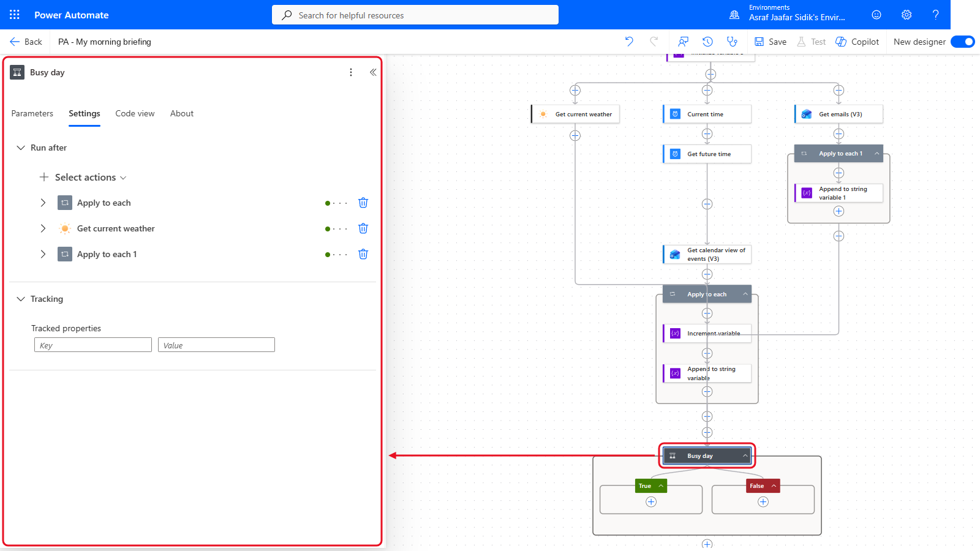Click the tracked properties Value field
This screenshot has width=980, height=551.
(x=216, y=345)
